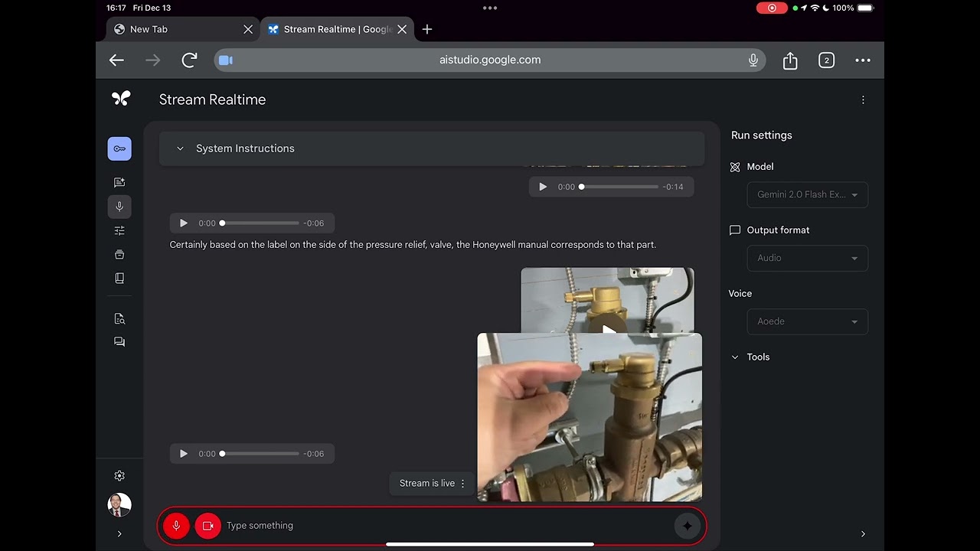Open the browser three-dot menu

point(863,60)
